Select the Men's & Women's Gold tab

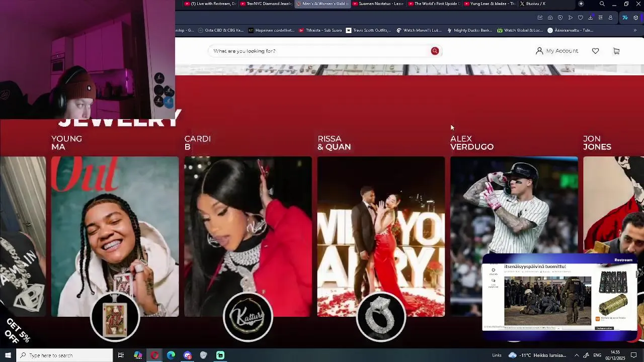click(x=322, y=4)
